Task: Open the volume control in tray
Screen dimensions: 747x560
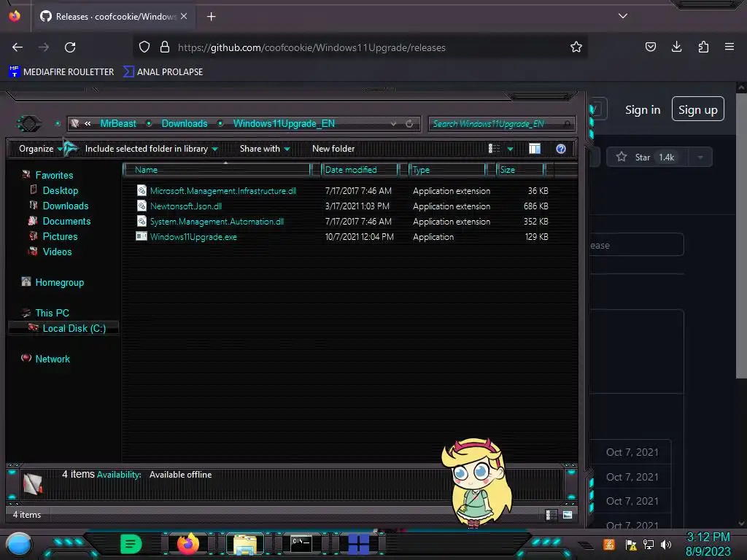Action: tap(666, 544)
